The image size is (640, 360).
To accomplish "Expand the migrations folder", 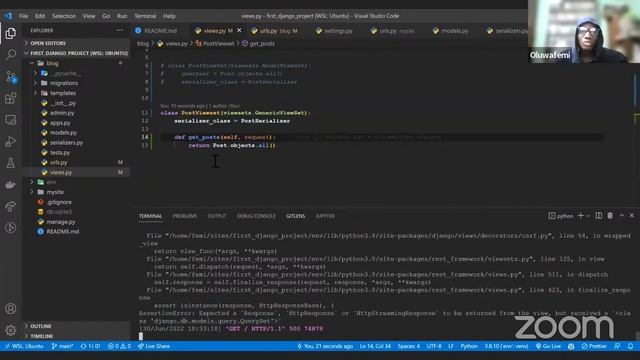I will [x=64, y=83].
